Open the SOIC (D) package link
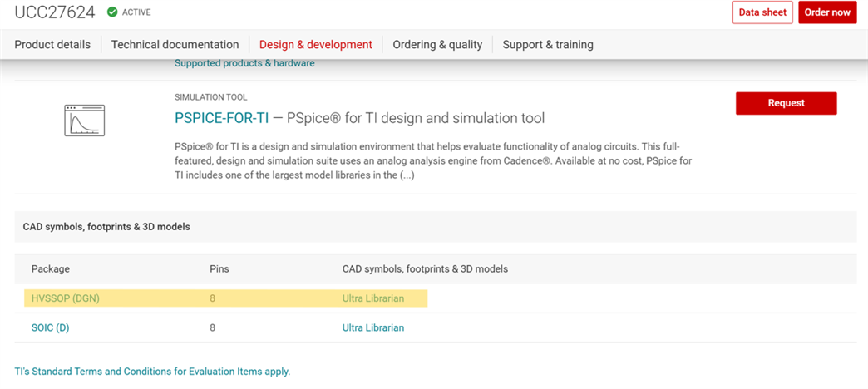This screenshot has height=389, width=868. [x=51, y=327]
